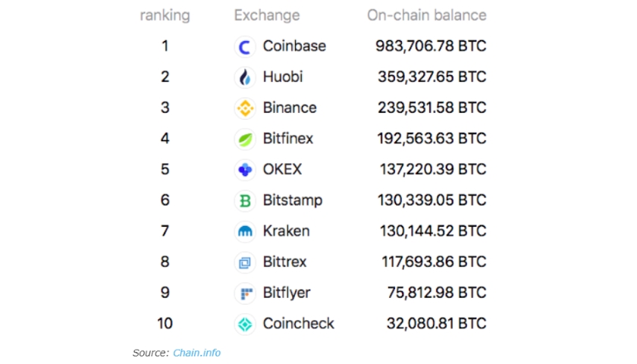Screen dimensions: 637x364
Task: Open the Chain.info source link
Action: tap(196, 353)
